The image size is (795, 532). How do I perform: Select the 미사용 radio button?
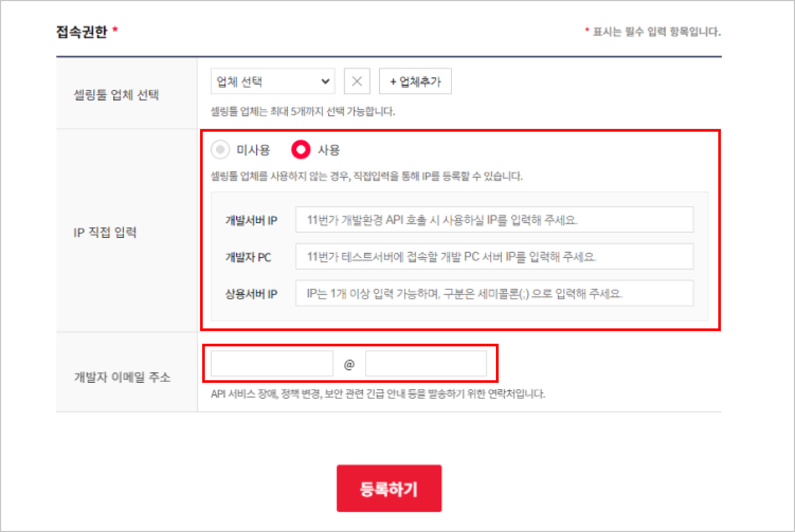220,150
